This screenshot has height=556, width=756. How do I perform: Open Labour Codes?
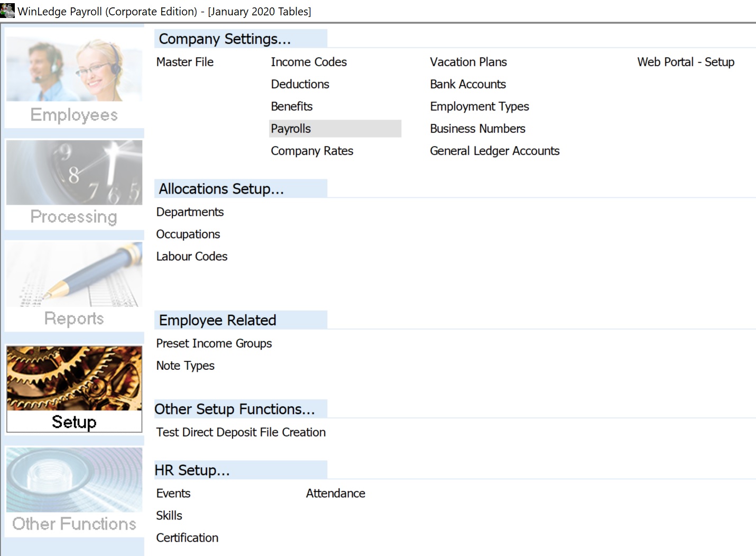192,257
